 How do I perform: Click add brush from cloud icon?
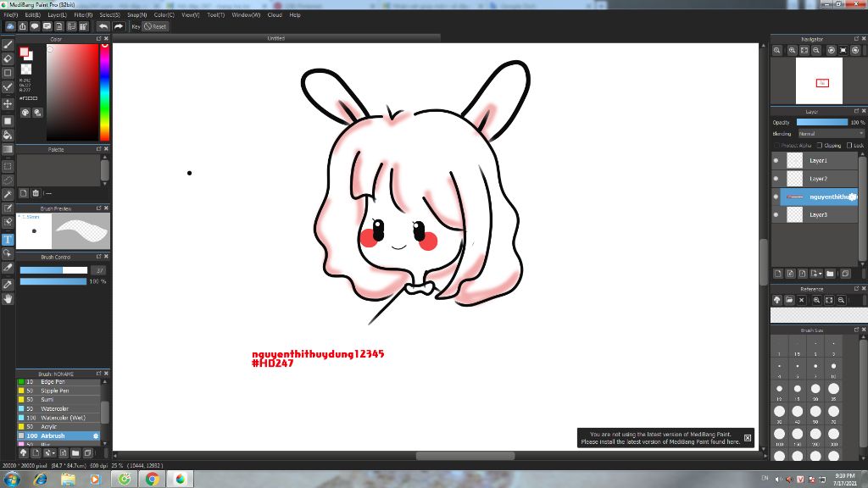point(23,452)
